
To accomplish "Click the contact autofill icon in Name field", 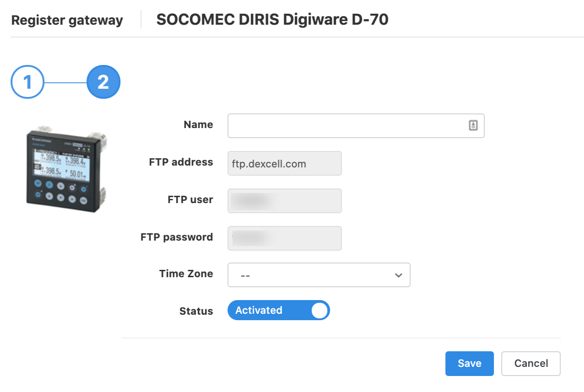I will pos(473,125).
